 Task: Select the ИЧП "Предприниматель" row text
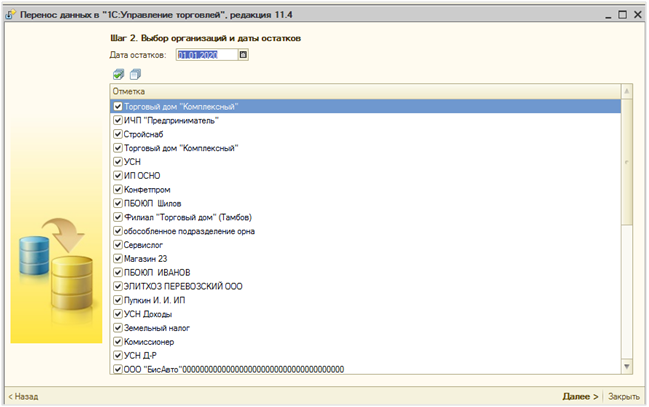pyautogui.click(x=171, y=120)
